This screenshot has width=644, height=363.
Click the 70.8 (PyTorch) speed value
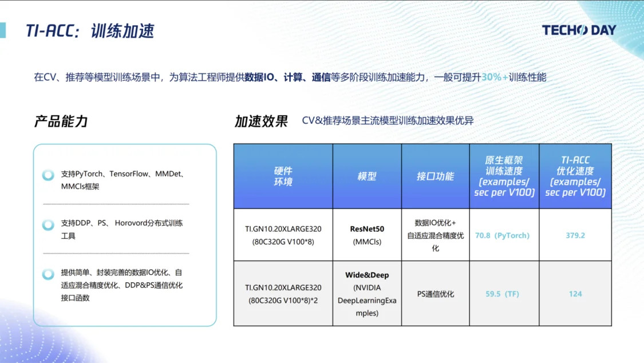pos(502,235)
